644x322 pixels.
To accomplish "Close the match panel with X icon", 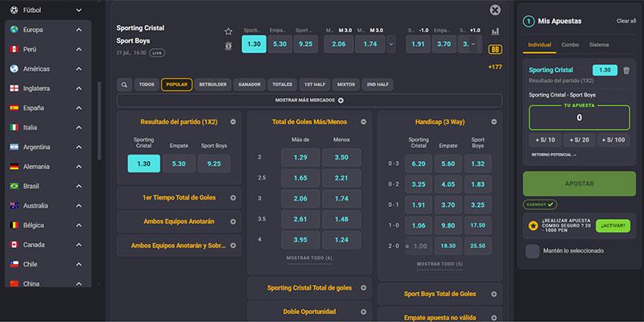I will pos(495,10).
